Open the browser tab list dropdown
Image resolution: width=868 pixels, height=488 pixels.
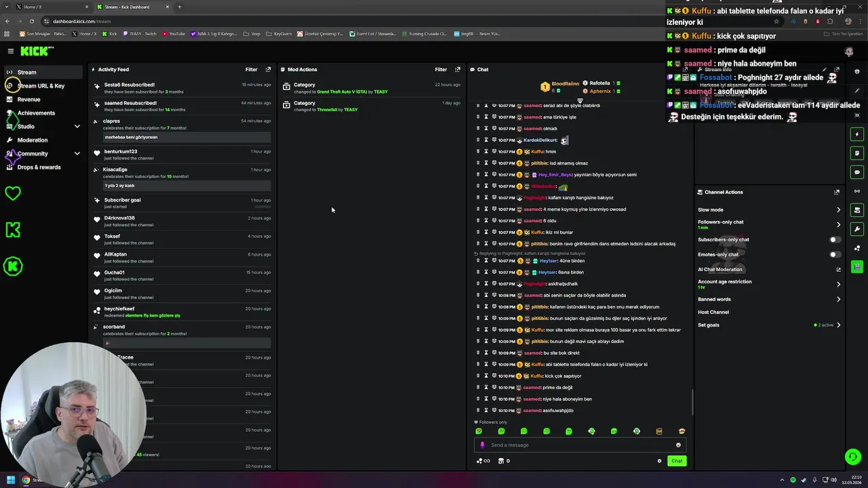pyautogui.click(x=7, y=7)
